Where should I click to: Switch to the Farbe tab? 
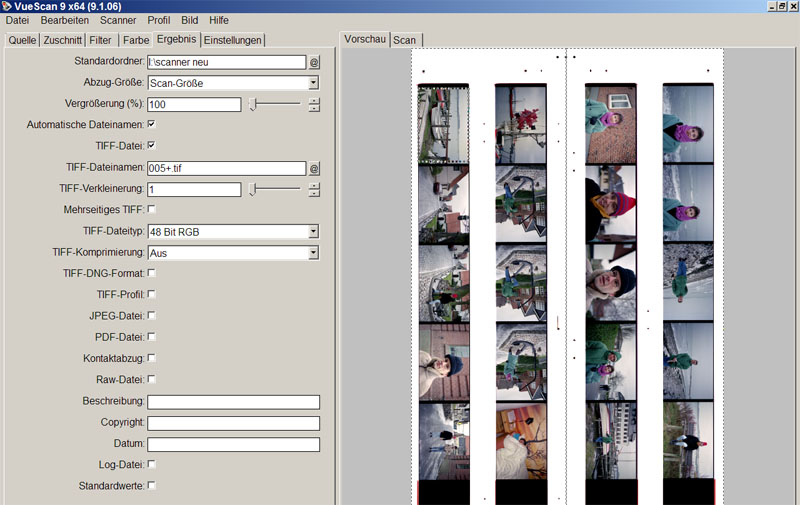pyautogui.click(x=135, y=40)
